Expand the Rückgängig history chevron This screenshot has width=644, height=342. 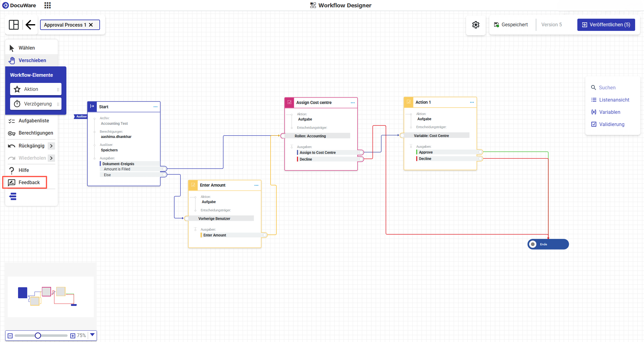pyautogui.click(x=51, y=146)
